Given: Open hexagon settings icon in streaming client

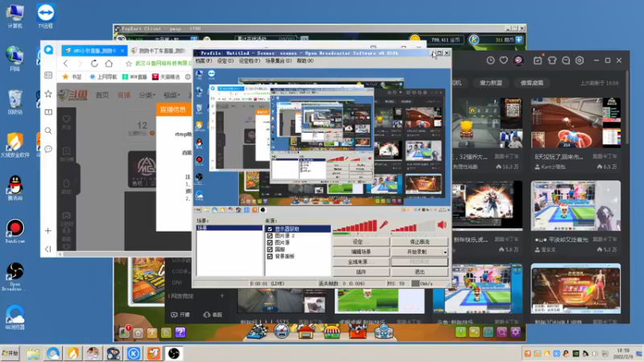Looking at the screenshot, I should coord(580,60).
